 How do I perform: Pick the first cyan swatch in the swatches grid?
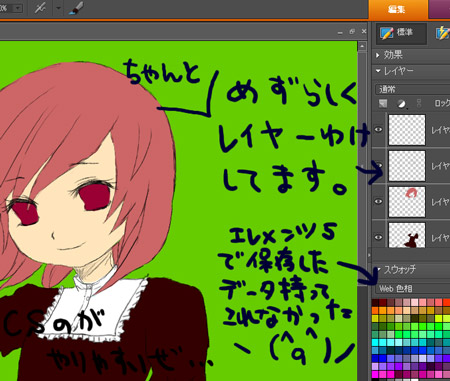[375, 343]
